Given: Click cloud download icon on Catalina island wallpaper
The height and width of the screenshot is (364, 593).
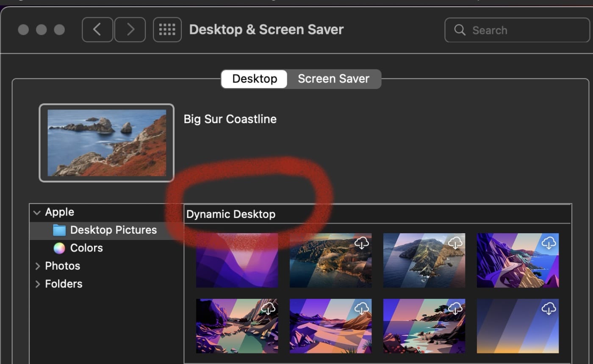Looking at the screenshot, I should point(455,243).
